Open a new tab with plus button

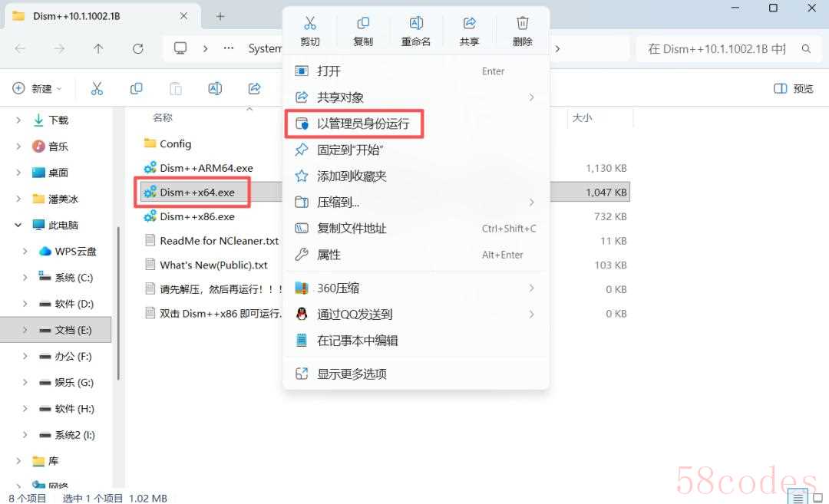coord(220,16)
